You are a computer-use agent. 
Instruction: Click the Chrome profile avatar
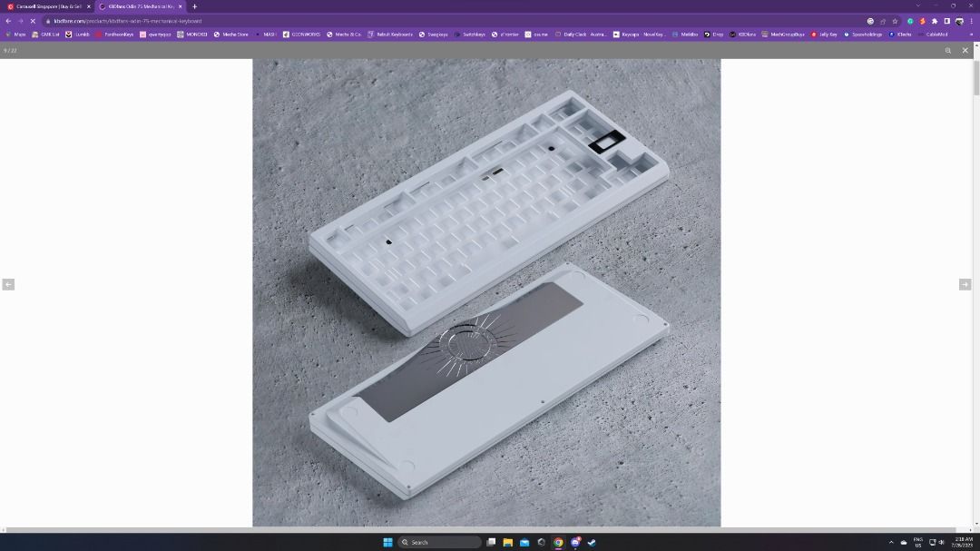(959, 20)
